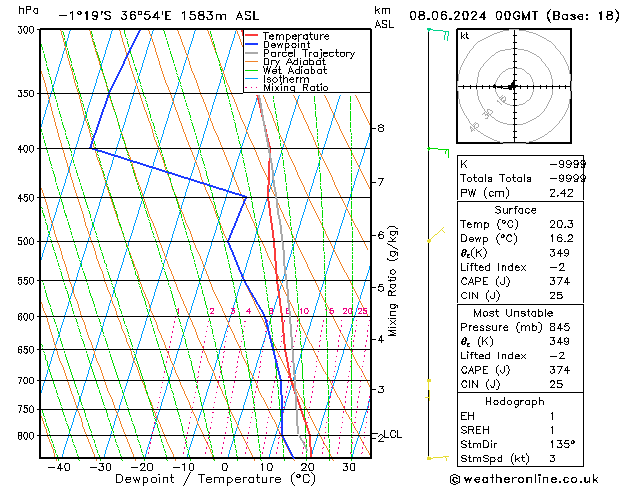Image resolution: width=629 pixels, height=486 pixels.
Task: Click the 500 hPa yellow wind barb
Action: (436, 235)
